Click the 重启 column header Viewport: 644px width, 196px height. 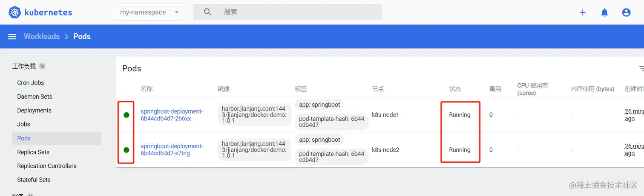pyautogui.click(x=495, y=89)
